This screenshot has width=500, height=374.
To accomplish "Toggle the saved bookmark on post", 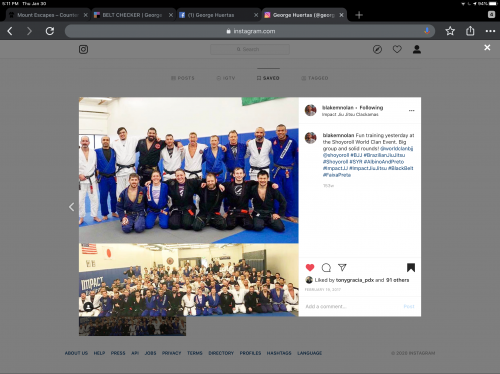I will tap(411, 267).
